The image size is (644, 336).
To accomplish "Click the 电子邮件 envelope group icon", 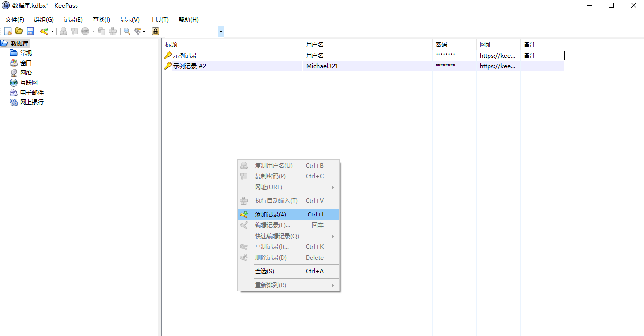I will coord(14,92).
